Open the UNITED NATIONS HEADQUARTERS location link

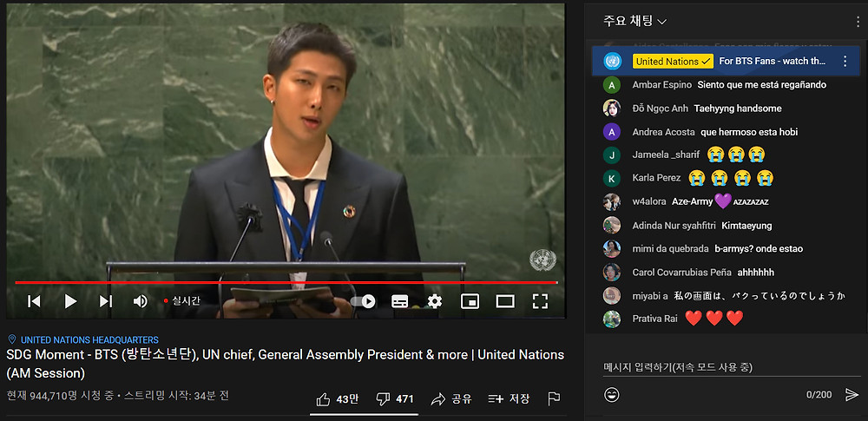click(x=89, y=340)
